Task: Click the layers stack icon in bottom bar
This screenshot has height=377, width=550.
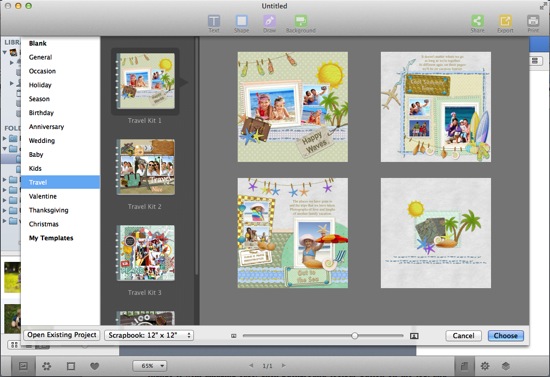Action: (x=505, y=366)
